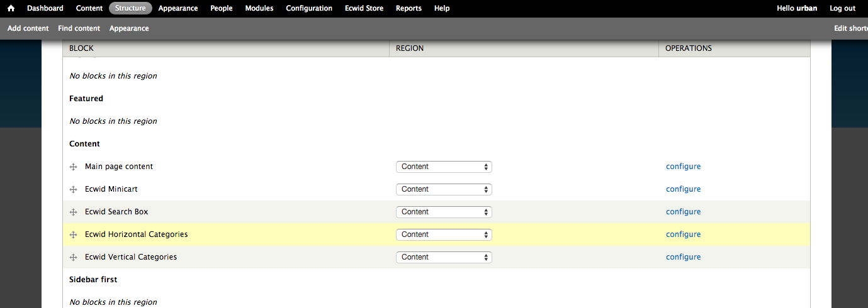Image resolution: width=868 pixels, height=308 pixels.
Task: Click 'No blocks in this region' under Featured
Action: click(x=113, y=121)
